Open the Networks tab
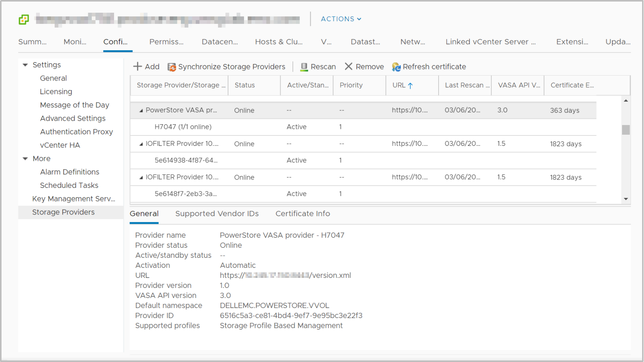 pyautogui.click(x=413, y=42)
